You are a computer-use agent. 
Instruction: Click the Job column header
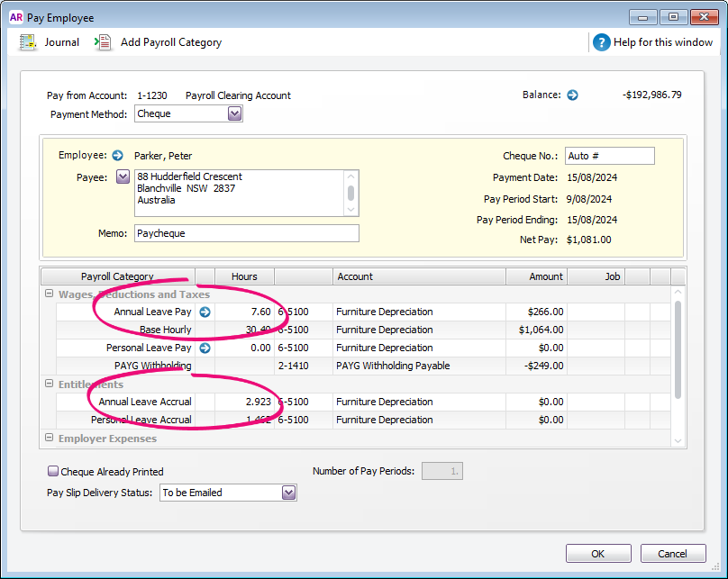596,276
